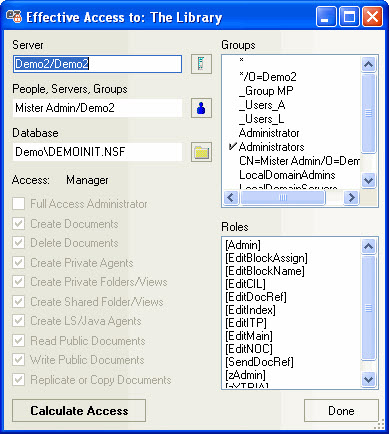Select [EditMain] role entry
The width and height of the screenshot is (389, 434).
click(x=249, y=336)
